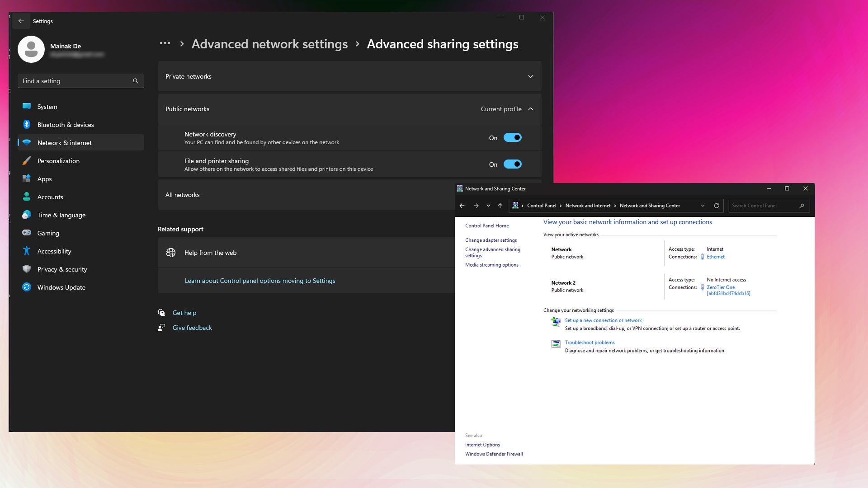The image size is (868, 488).
Task: Click Change adapter settings link
Action: tap(491, 240)
